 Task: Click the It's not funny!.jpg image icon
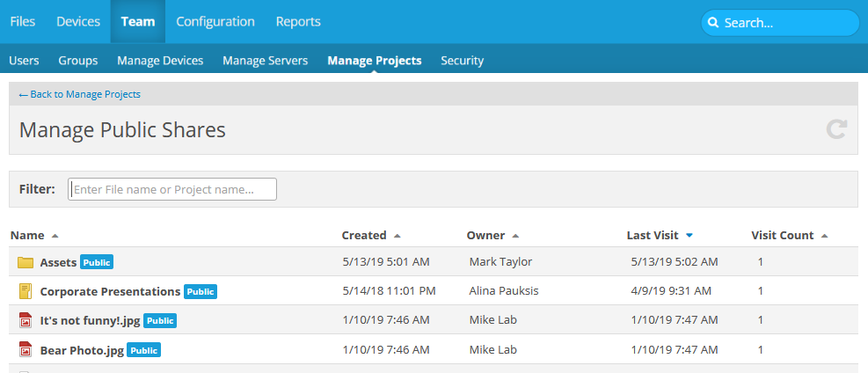tap(26, 321)
